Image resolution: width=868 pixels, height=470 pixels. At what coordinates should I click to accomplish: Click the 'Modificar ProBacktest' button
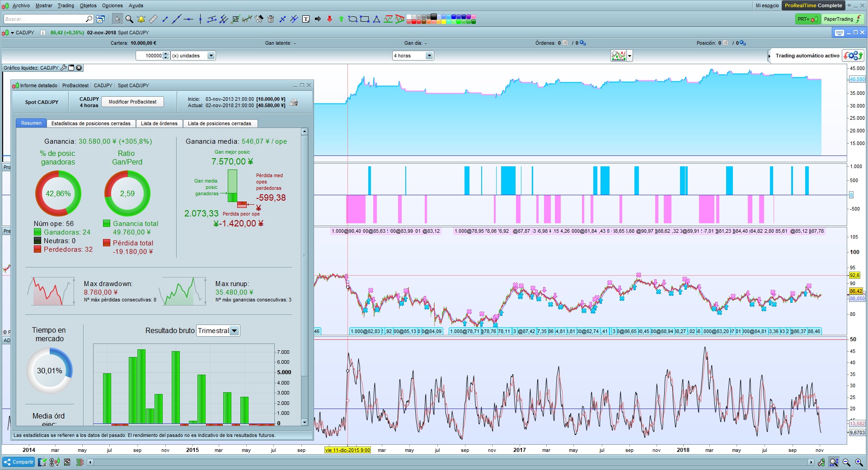pos(132,102)
